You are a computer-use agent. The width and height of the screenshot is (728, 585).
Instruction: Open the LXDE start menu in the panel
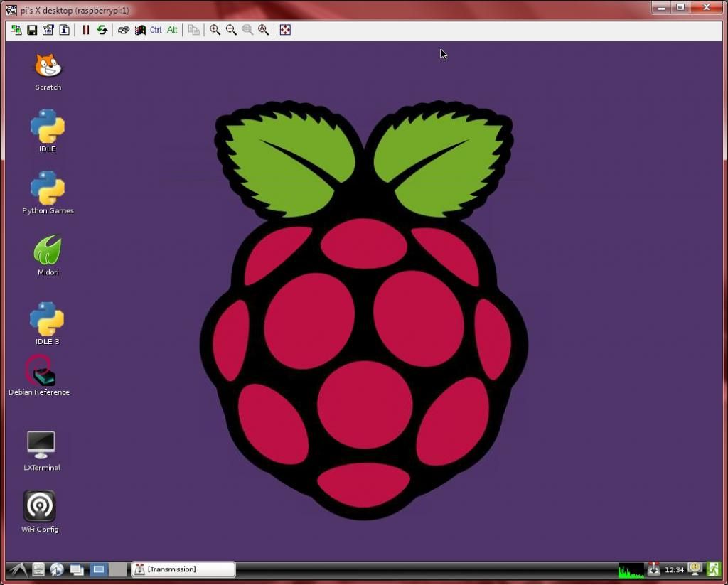pyautogui.click(x=18, y=569)
